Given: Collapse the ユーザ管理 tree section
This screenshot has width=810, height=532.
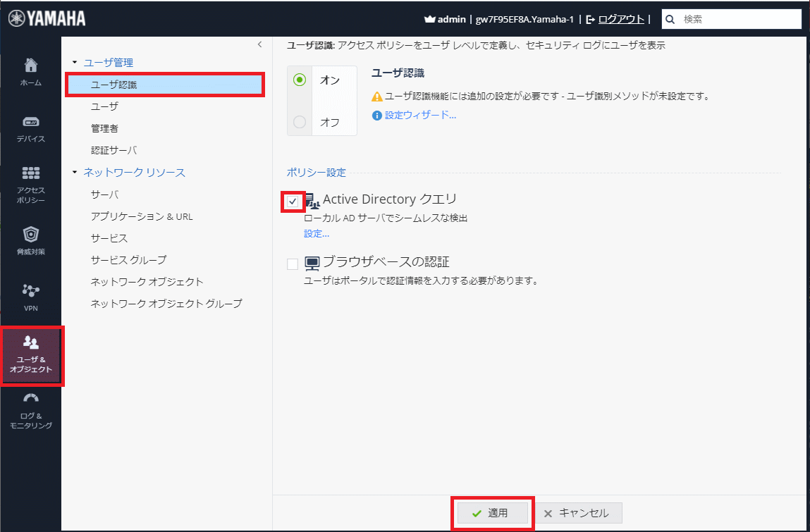Looking at the screenshot, I should [75, 63].
